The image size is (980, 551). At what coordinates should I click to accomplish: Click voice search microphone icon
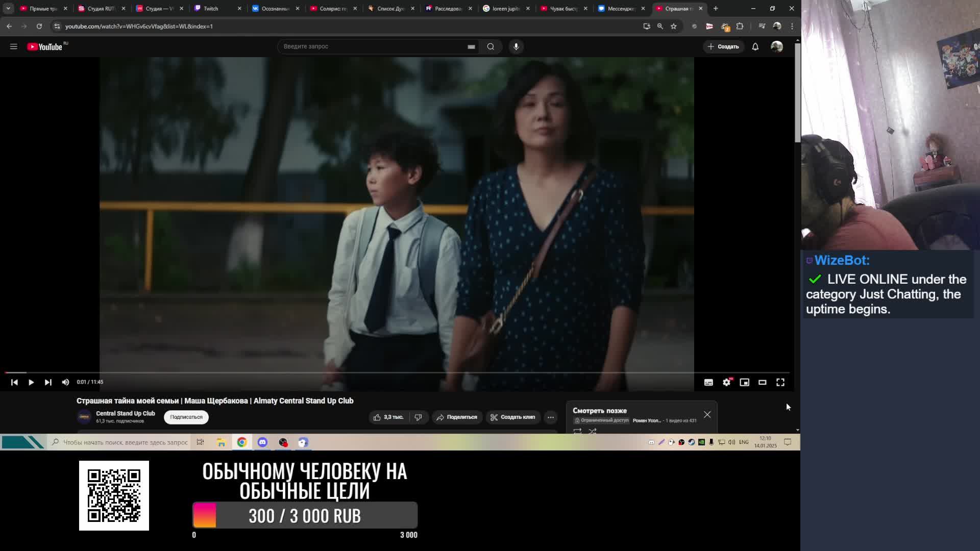(x=516, y=46)
